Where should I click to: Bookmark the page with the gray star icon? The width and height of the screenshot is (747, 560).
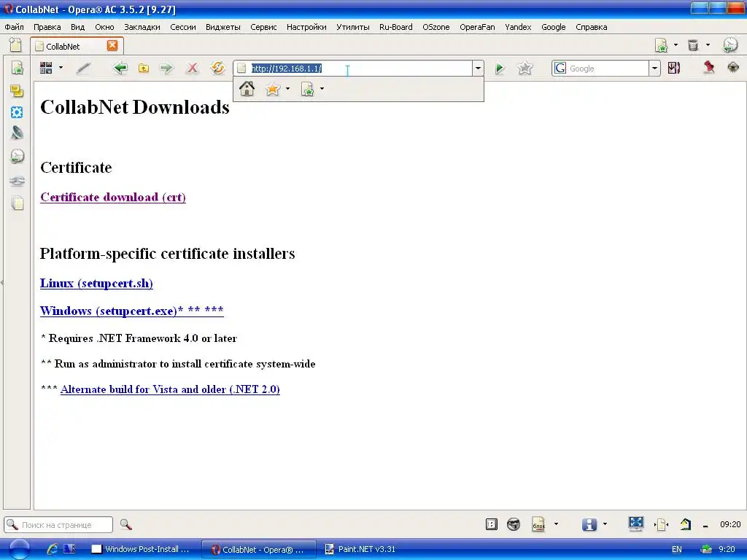click(x=525, y=68)
